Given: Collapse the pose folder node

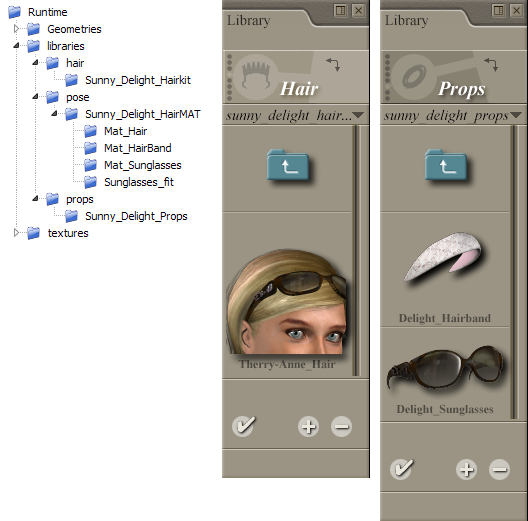Looking at the screenshot, I should point(35,97).
